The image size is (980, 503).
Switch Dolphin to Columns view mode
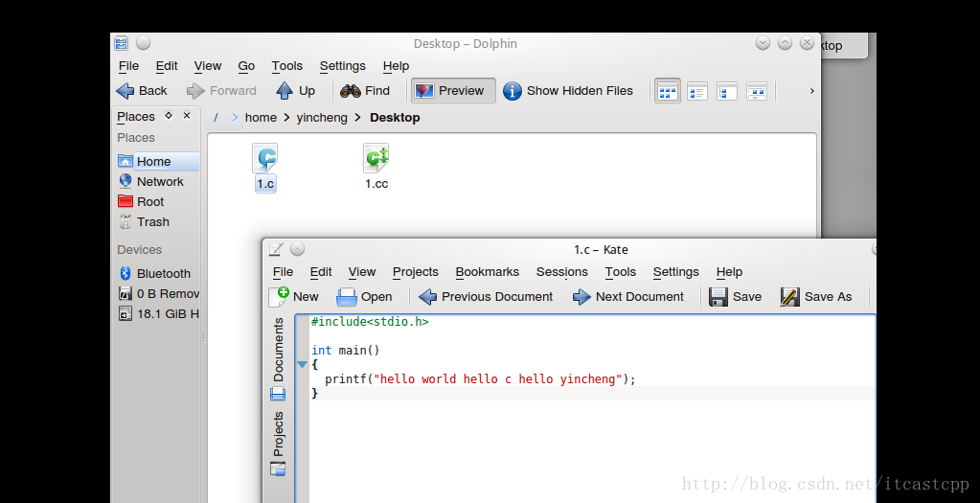point(727,91)
